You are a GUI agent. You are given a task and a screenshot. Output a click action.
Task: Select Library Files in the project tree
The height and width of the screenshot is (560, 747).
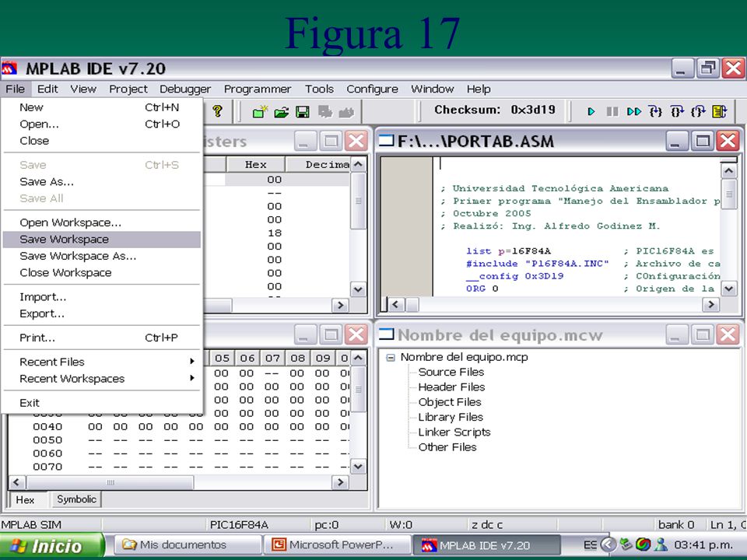(451, 417)
